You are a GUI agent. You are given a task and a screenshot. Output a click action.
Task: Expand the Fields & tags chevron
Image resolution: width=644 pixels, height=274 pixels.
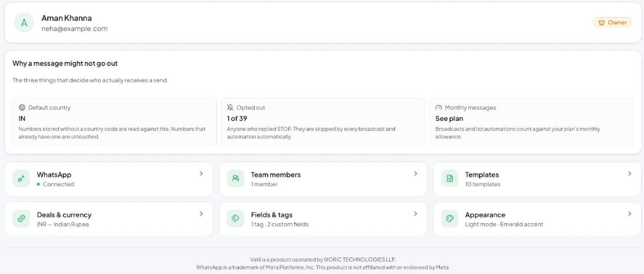pos(416,214)
